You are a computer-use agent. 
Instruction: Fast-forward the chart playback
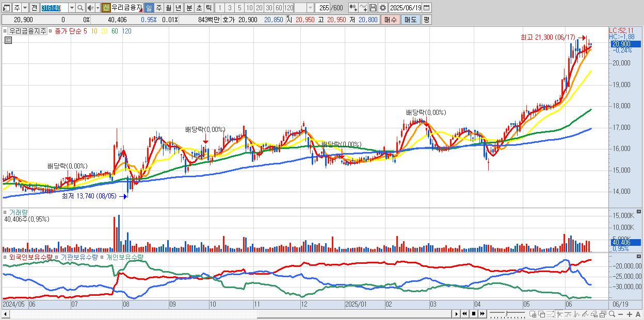[x=482, y=314]
